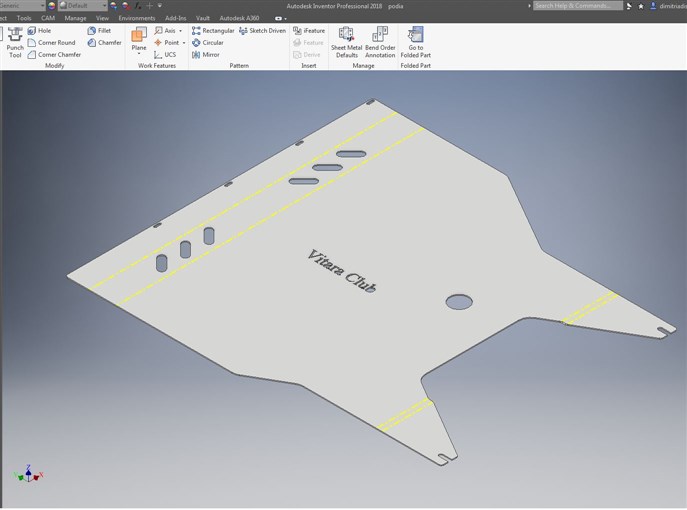
Task: Add a UCS coordinate system
Action: pos(165,55)
